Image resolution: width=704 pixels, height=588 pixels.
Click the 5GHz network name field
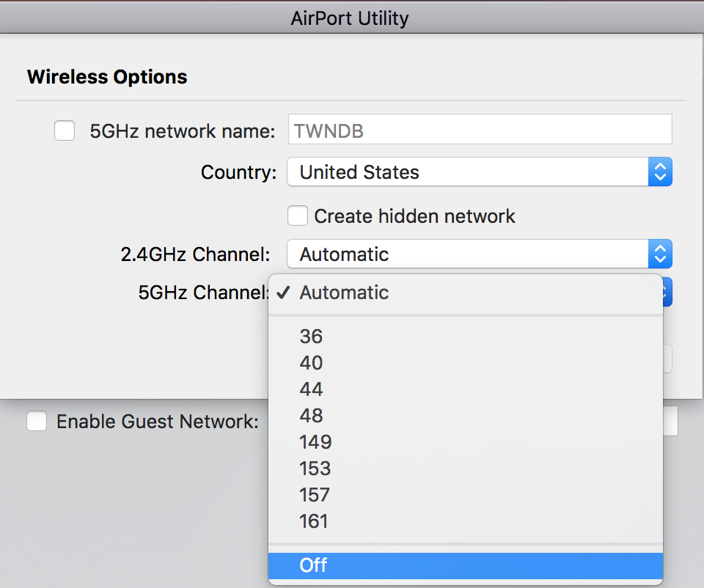coord(480,129)
